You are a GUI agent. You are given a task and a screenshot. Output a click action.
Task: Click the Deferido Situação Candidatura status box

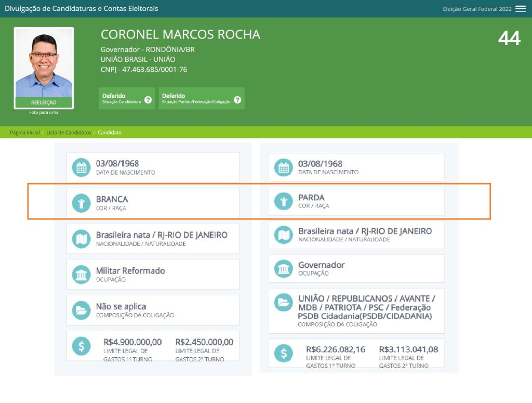(x=122, y=98)
